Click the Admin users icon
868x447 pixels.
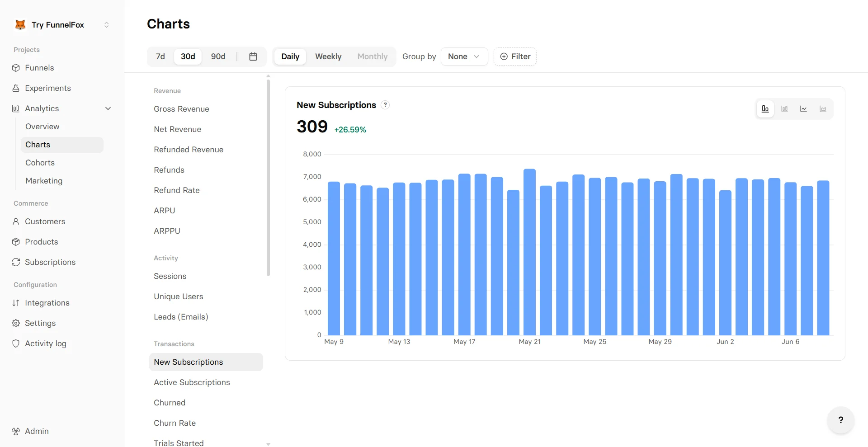[x=16, y=431]
